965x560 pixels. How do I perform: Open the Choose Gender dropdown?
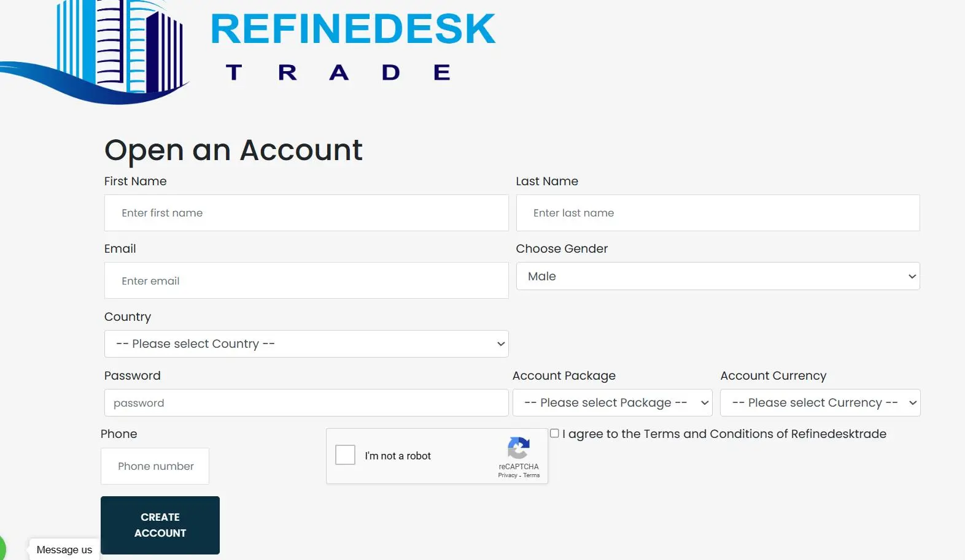tap(718, 276)
